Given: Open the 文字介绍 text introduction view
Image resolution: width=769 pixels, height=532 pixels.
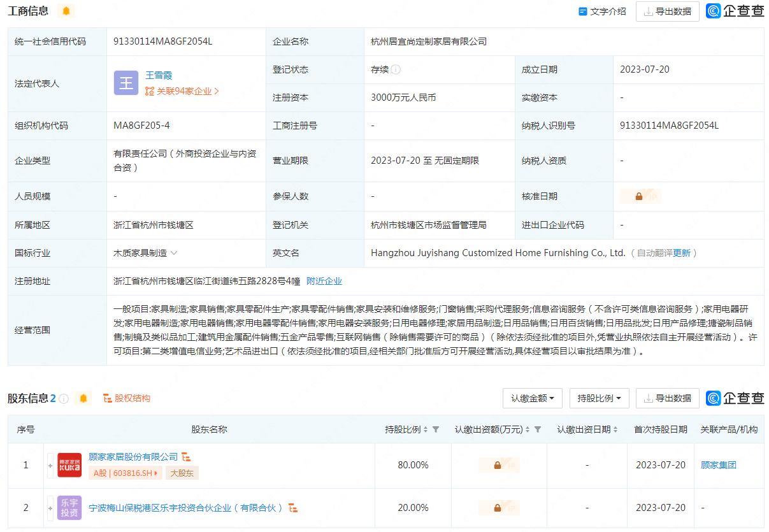Looking at the screenshot, I should pyautogui.click(x=602, y=11).
